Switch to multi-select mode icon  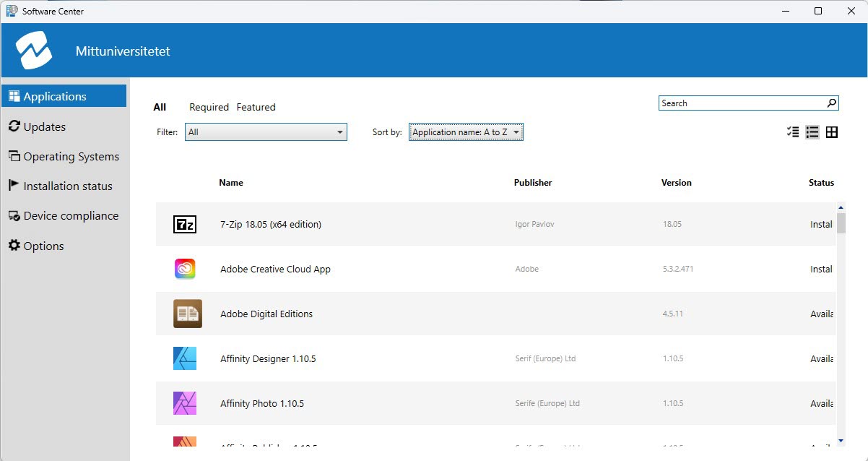793,132
